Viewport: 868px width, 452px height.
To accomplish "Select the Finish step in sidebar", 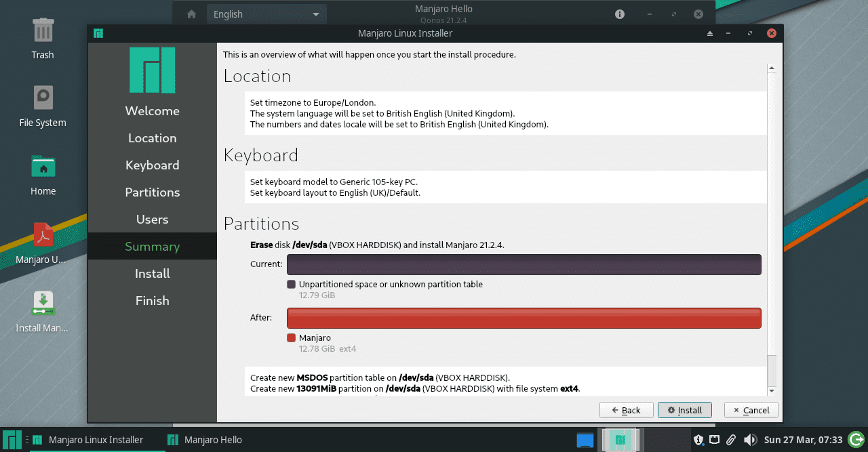I will click(x=153, y=301).
